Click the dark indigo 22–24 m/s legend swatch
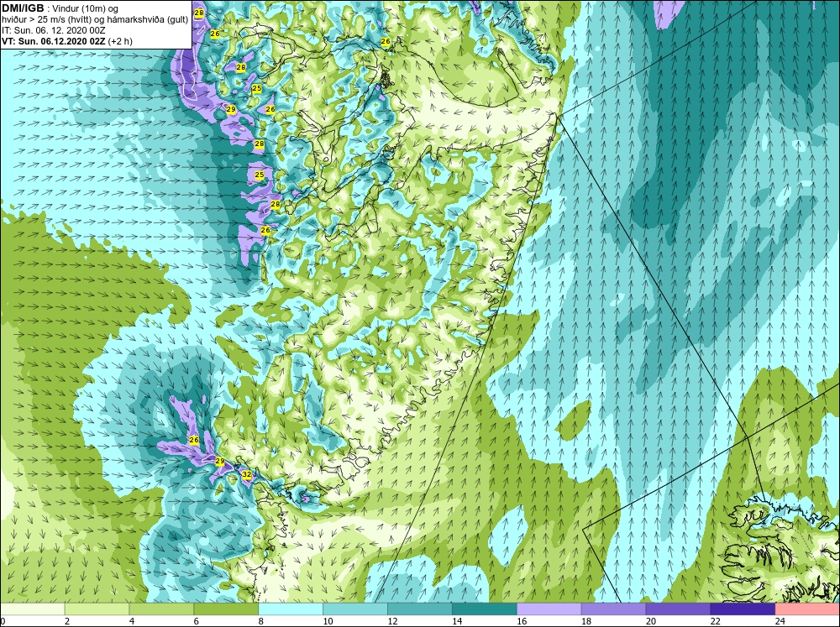 [x=743, y=609]
